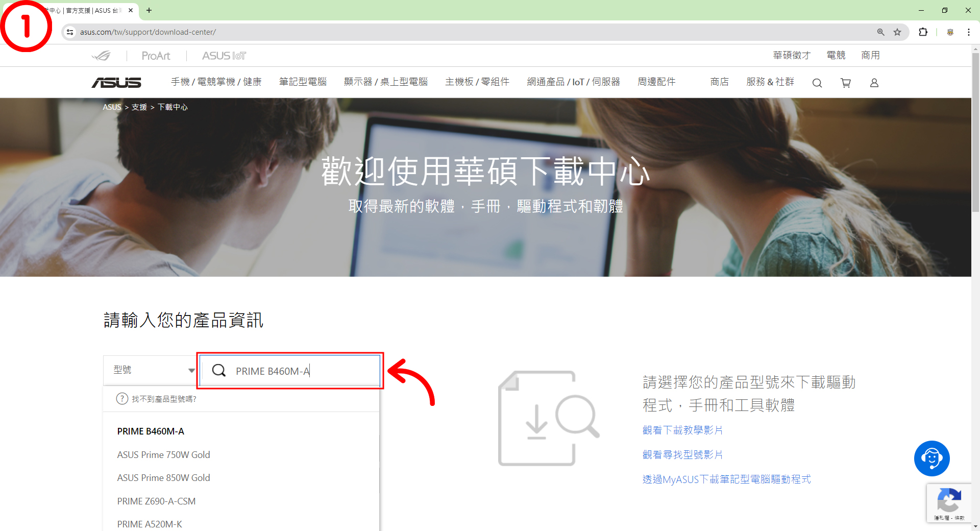The image size is (980, 531).
Task: Click scrollbar up arrow
Action: tap(975, 49)
